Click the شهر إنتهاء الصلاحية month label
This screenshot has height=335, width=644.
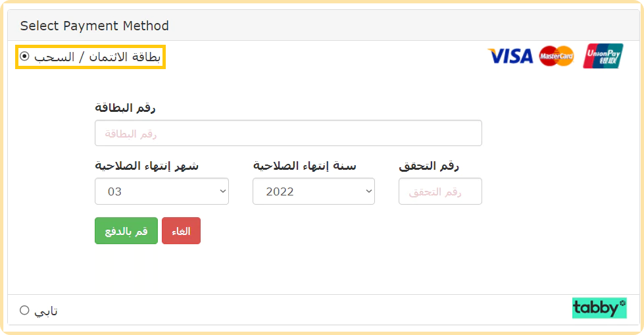click(147, 166)
